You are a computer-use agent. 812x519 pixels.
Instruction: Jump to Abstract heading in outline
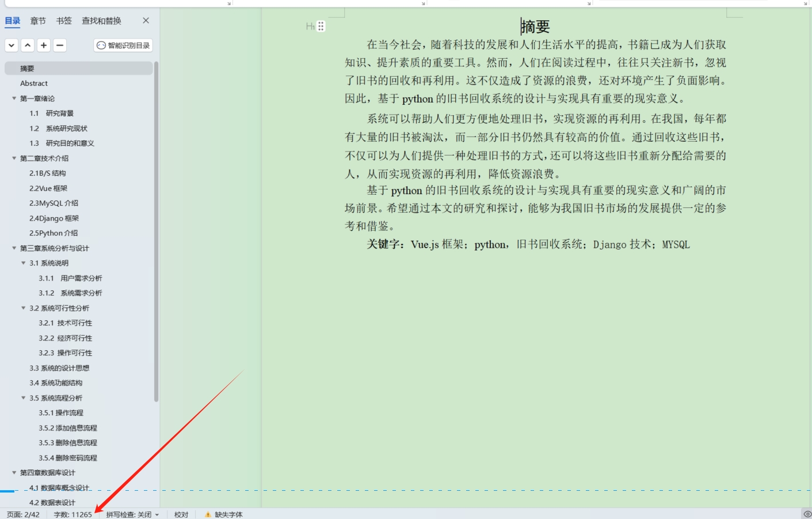(34, 84)
